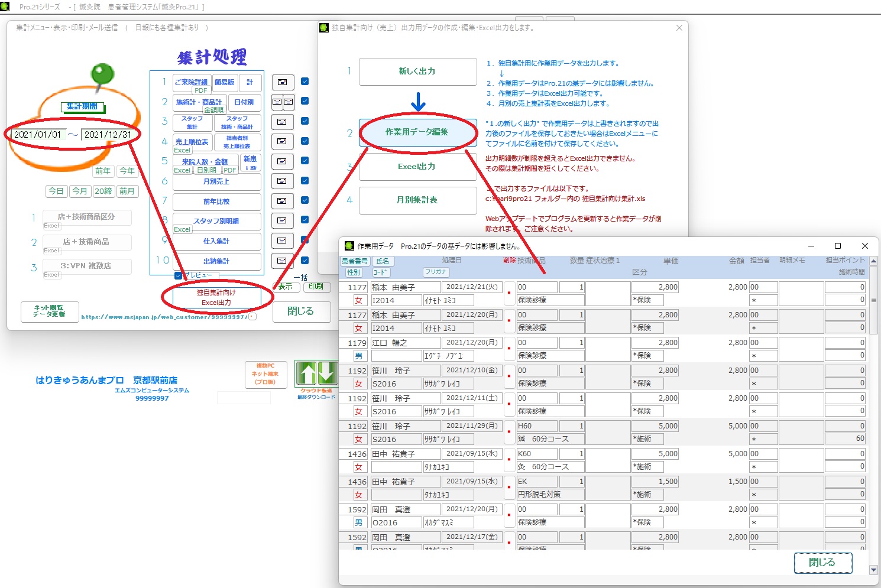
Task: Click the 月別売上 row 6 button
Action: click(216, 182)
